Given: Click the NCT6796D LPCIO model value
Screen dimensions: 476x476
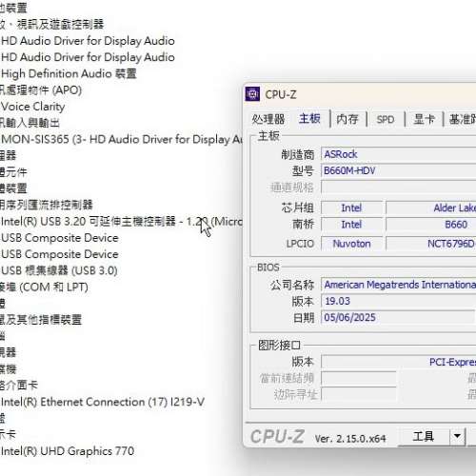Looking at the screenshot, I should pos(431,244).
